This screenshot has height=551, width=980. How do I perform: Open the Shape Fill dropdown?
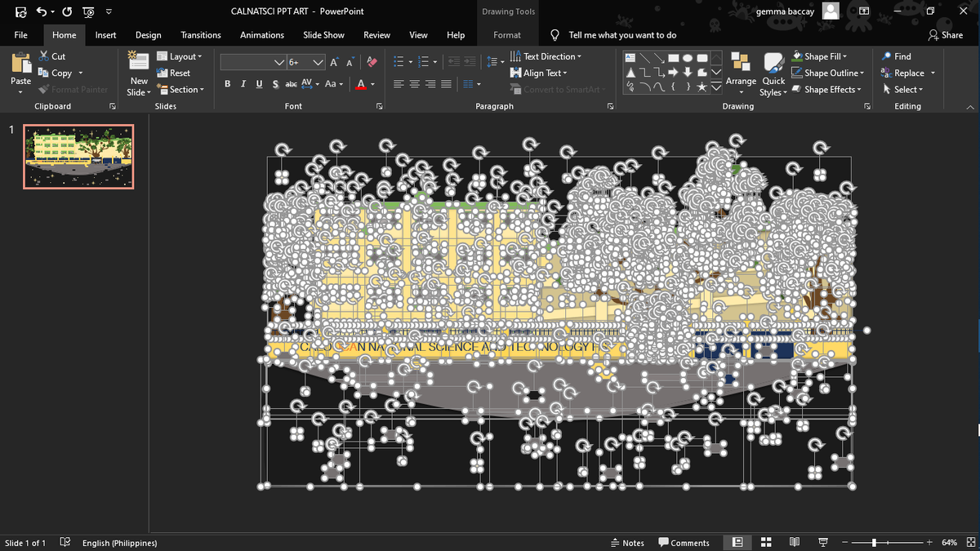(x=820, y=56)
